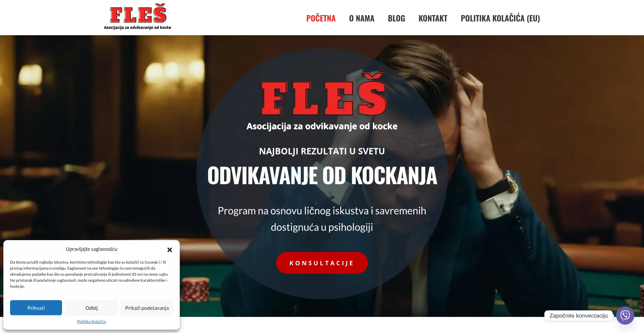Click the ODVIKAVANJE OD KOCKANJA headline
The width and height of the screenshot is (644, 333).
coord(322,176)
